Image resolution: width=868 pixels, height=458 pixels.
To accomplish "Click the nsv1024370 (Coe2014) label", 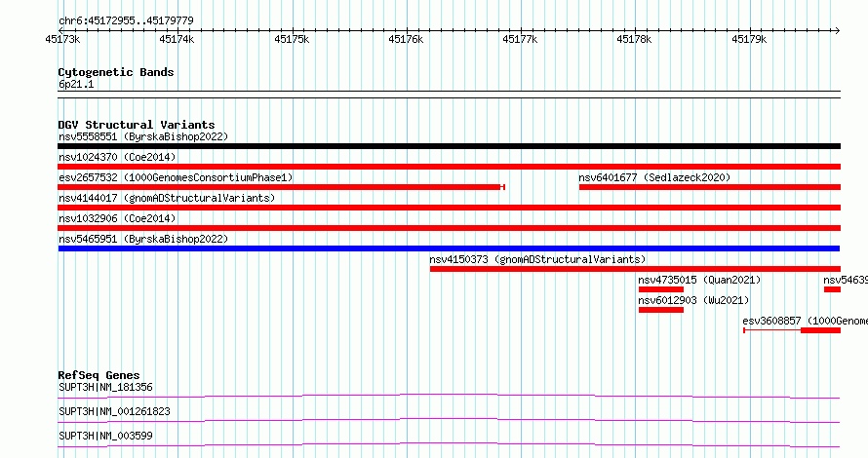I will coord(117,157).
